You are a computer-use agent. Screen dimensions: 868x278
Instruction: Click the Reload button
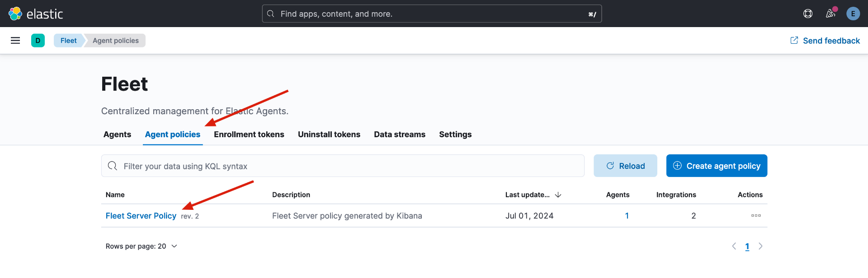pos(625,166)
